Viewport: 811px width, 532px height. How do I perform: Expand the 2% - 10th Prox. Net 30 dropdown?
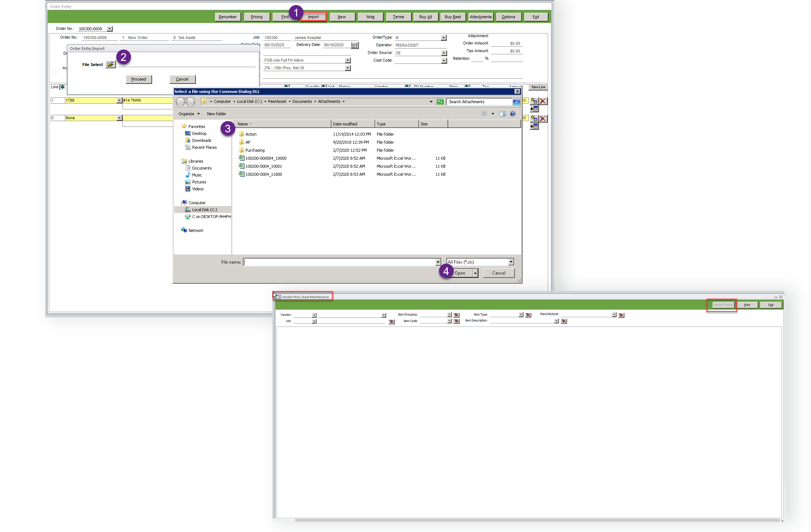pyautogui.click(x=348, y=68)
